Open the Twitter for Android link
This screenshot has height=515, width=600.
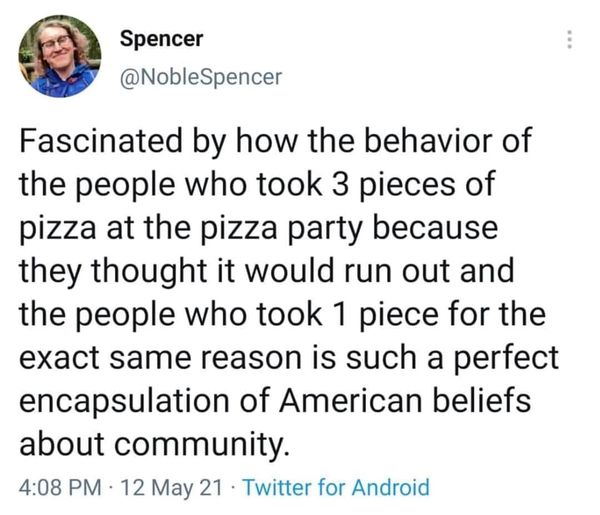tap(336, 488)
